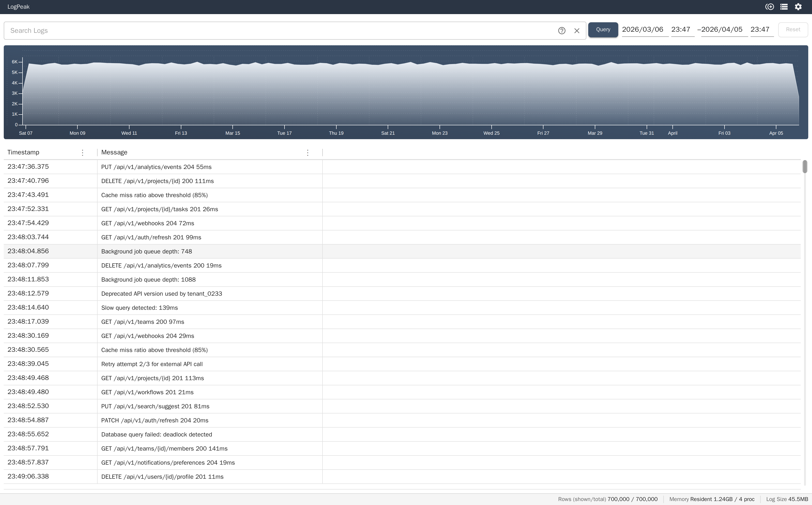Select Background job queue depth: 1088 row

click(x=402, y=279)
